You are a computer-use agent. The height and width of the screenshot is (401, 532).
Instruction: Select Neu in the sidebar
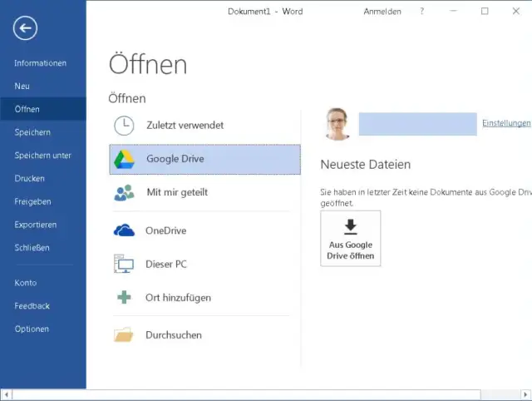point(22,87)
